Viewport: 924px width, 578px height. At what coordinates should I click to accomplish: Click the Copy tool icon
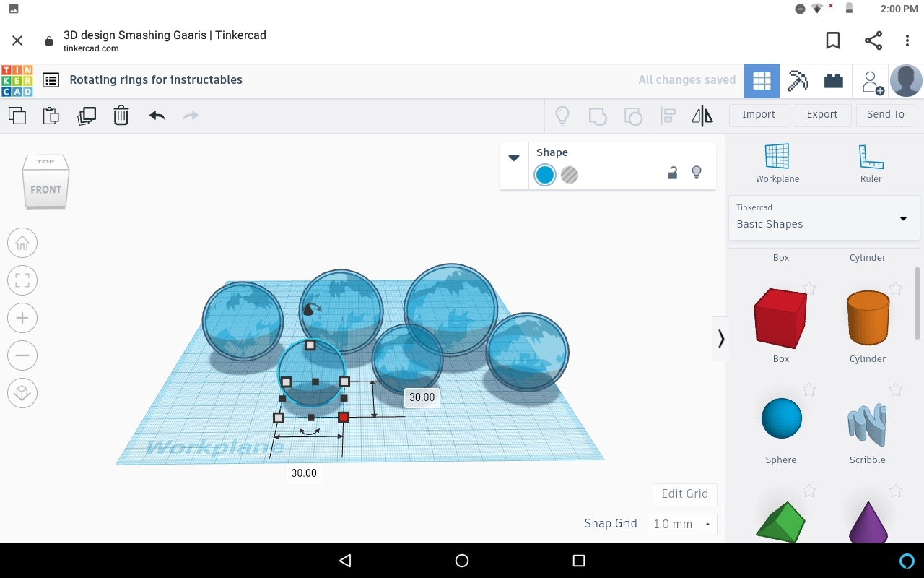coord(17,116)
